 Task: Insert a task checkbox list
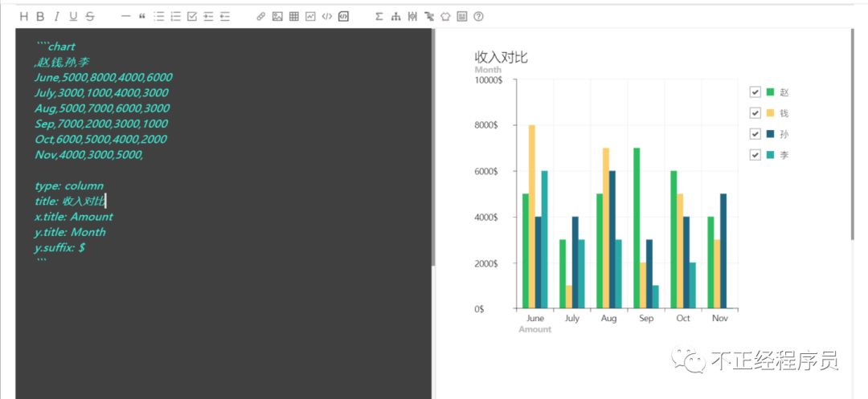(192, 17)
